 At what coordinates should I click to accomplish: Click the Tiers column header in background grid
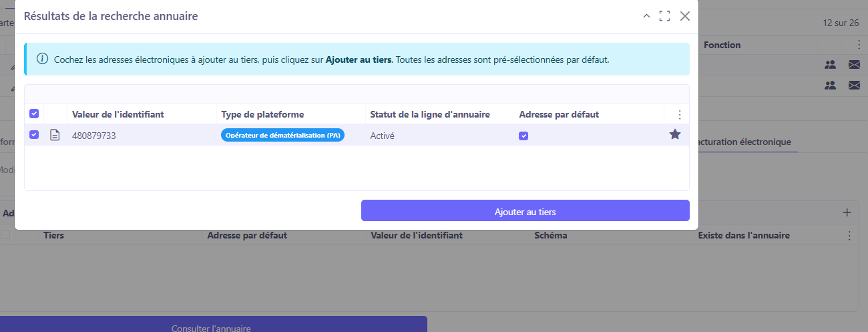point(53,235)
